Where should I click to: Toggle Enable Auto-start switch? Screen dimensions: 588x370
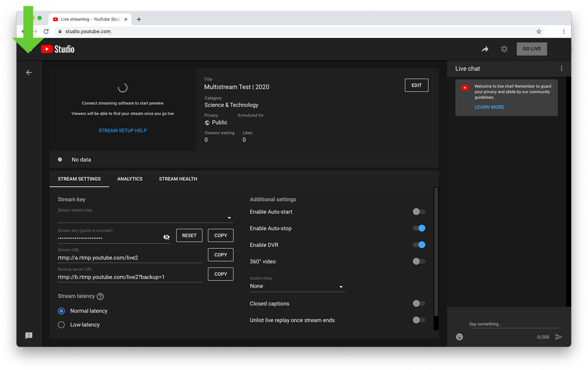(x=419, y=212)
